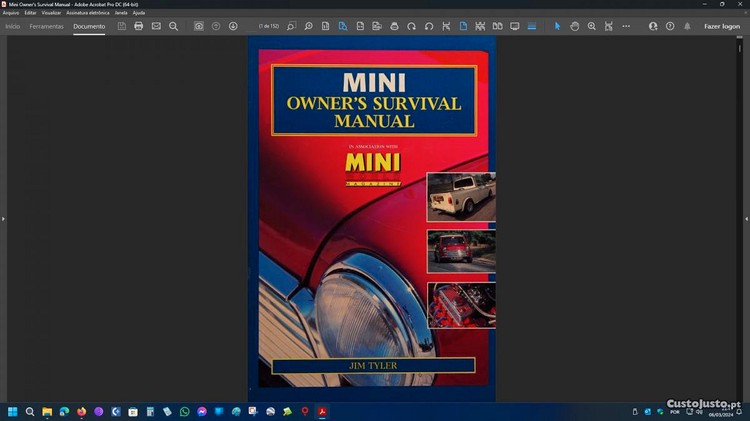The height and width of the screenshot is (421, 750).
Task: Open the more tools ellipsis menu
Action: (627, 26)
